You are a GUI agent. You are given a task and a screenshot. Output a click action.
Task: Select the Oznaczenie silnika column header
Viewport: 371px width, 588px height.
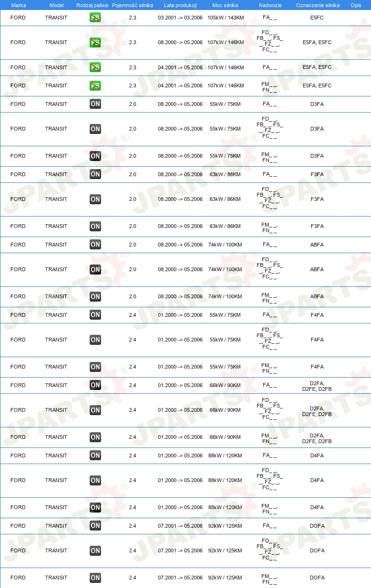317,5
